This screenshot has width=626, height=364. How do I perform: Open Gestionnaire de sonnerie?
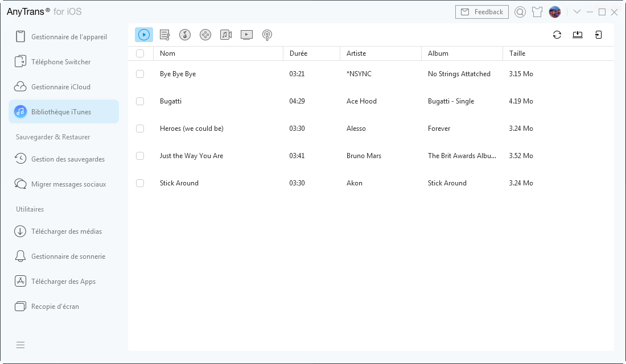64,257
